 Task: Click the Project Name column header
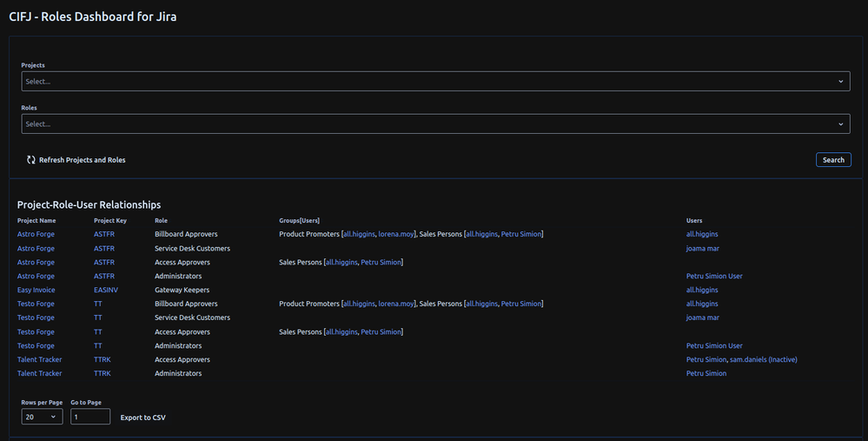36,221
